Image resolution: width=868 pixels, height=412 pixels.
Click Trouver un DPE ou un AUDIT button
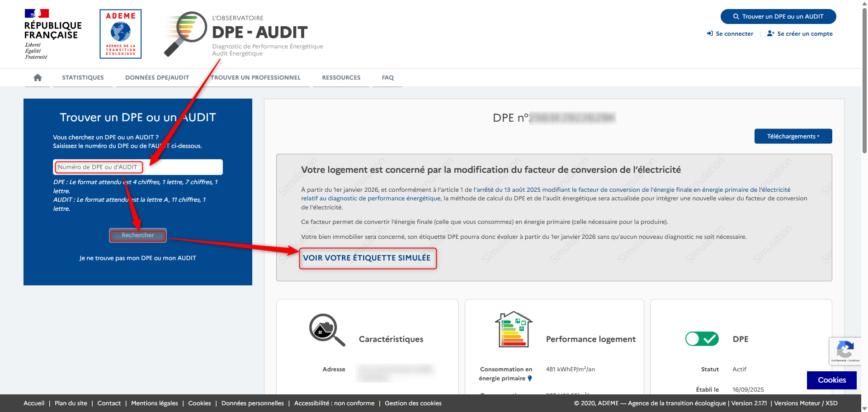pyautogui.click(x=778, y=16)
